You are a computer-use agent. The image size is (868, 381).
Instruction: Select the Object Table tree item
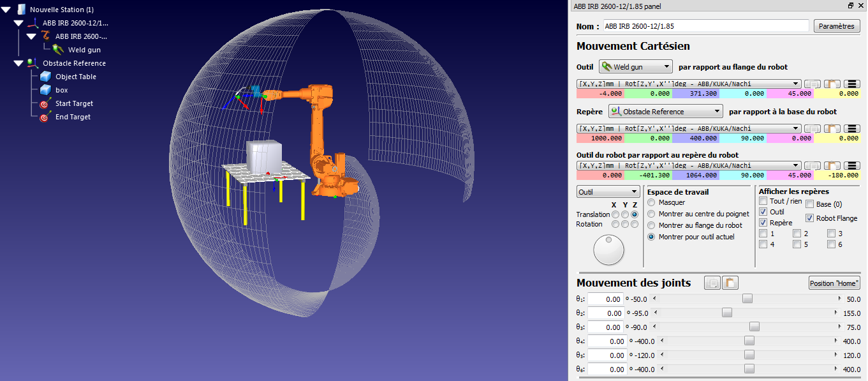[x=75, y=77]
